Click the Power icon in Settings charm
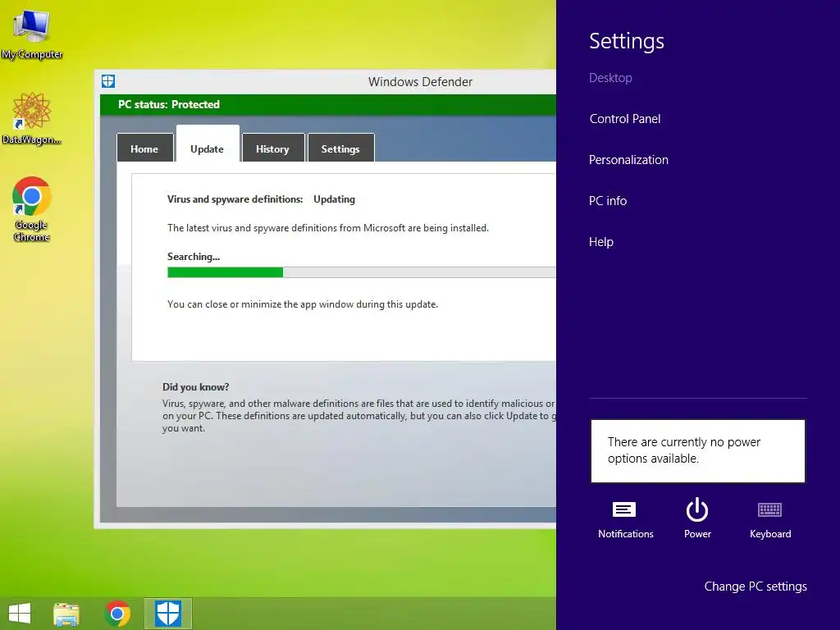 pyautogui.click(x=697, y=518)
